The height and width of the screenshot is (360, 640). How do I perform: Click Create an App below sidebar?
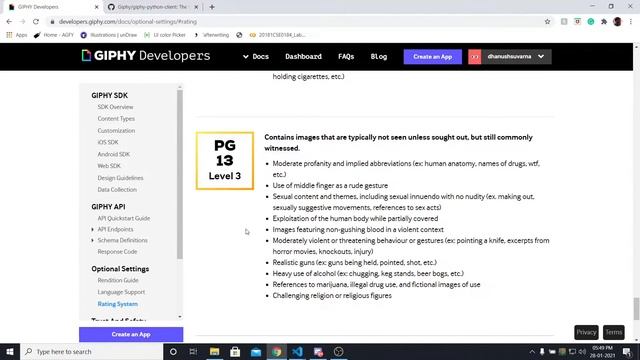coord(131,334)
